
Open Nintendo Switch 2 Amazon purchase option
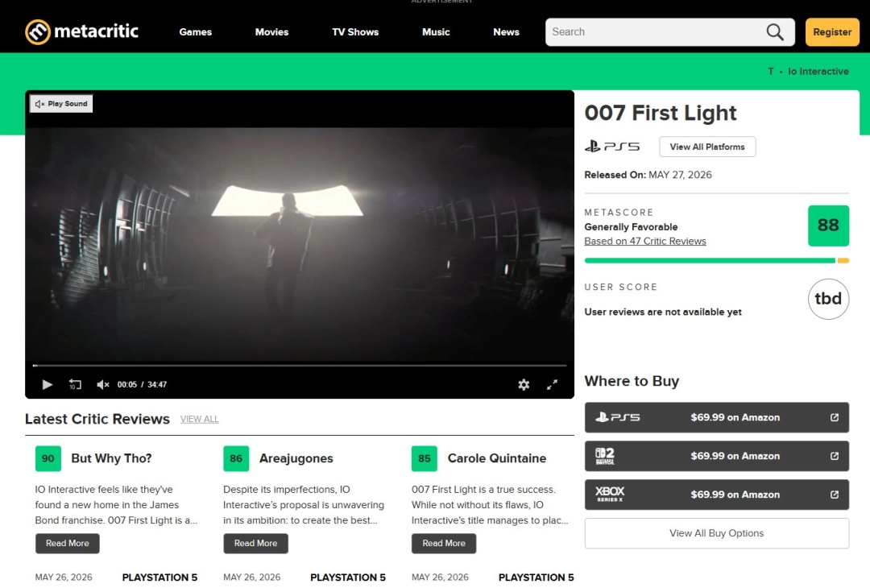click(716, 456)
